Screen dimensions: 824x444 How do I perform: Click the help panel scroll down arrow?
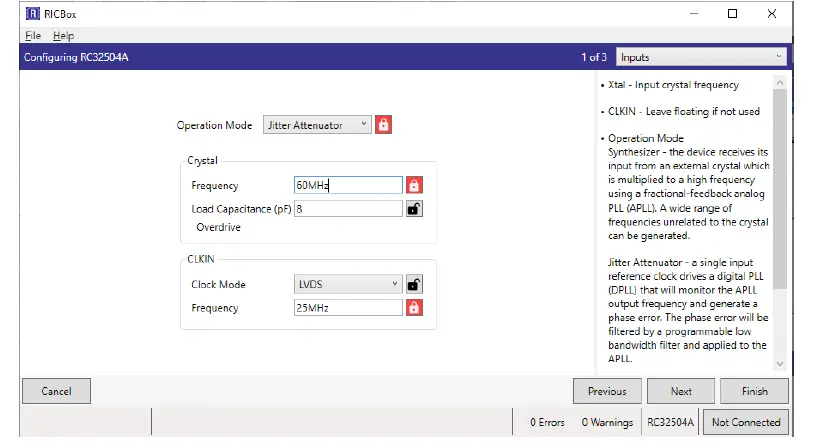[x=780, y=364]
